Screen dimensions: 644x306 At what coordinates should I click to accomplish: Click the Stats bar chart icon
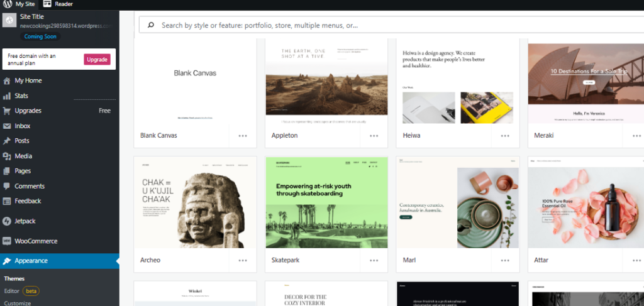tap(6, 96)
